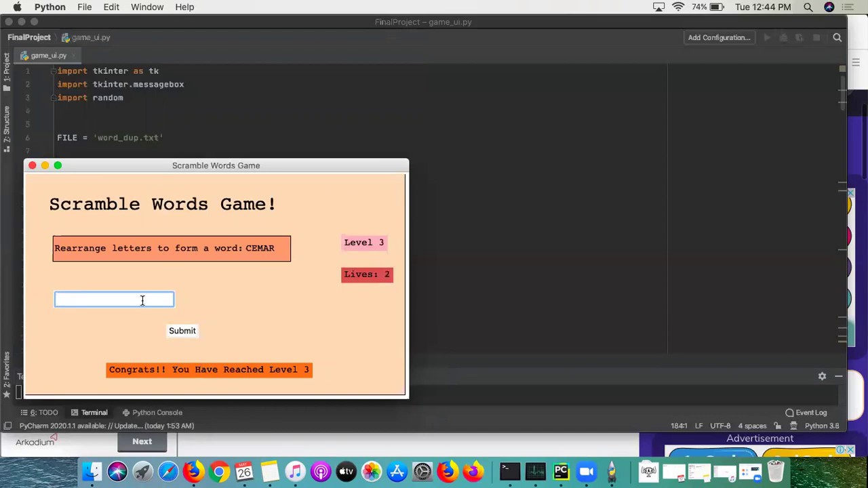Switch to the Terminal tool tab
Screen dimensions: 868x488
89,412
